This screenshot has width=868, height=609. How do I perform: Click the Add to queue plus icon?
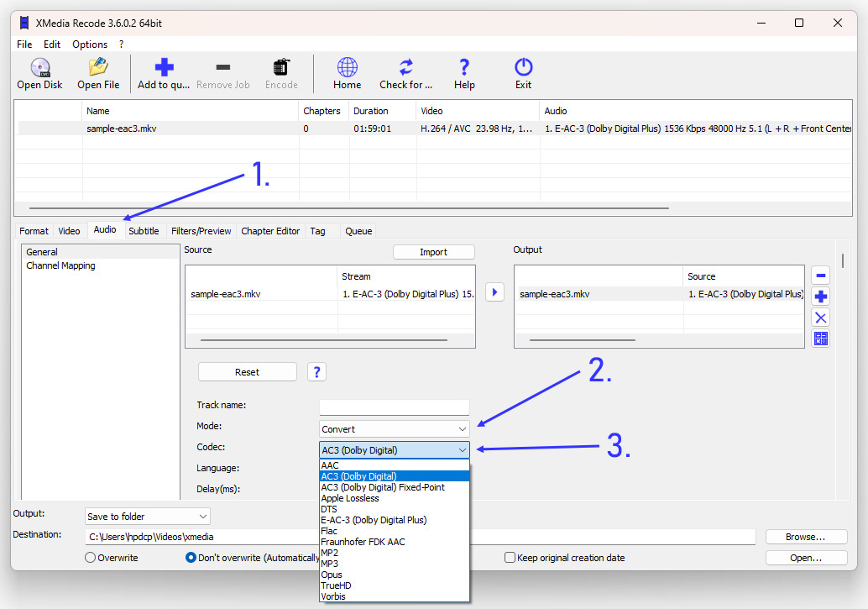coord(164,67)
